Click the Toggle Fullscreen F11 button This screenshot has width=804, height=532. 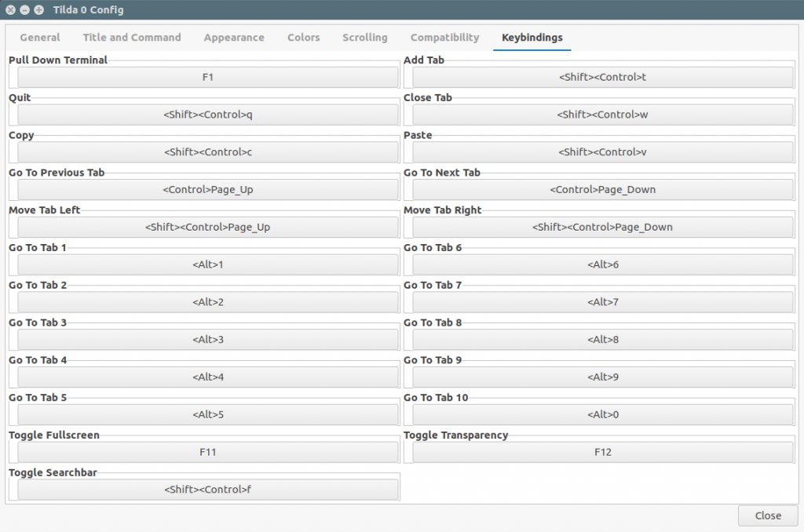pos(208,452)
